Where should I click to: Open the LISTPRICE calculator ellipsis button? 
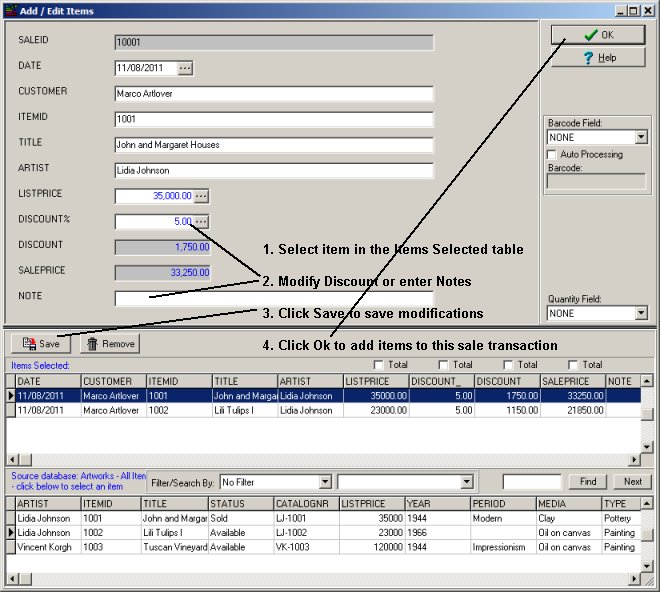click(x=201, y=196)
